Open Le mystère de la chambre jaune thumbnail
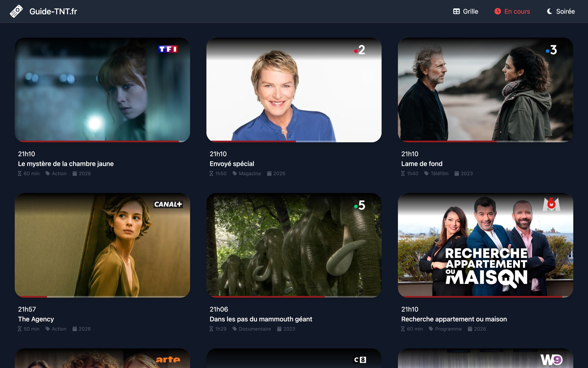 pos(102,90)
